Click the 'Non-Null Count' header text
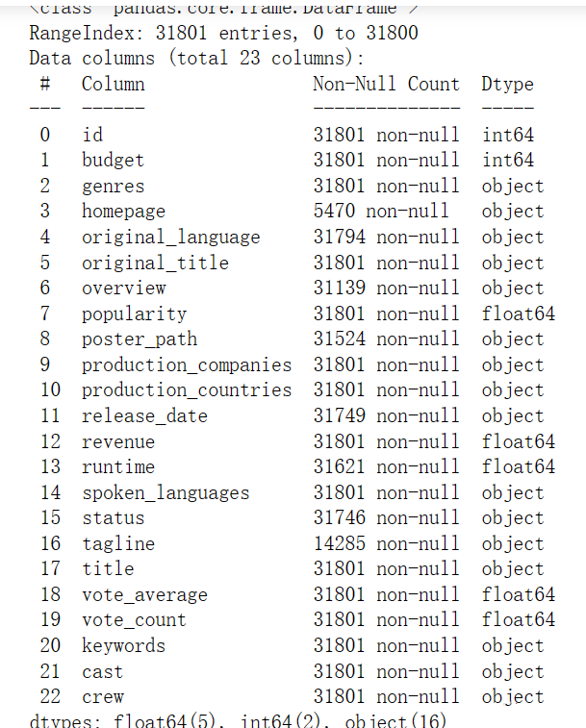This screenshot has height=728, width=586. click(386, 84)
